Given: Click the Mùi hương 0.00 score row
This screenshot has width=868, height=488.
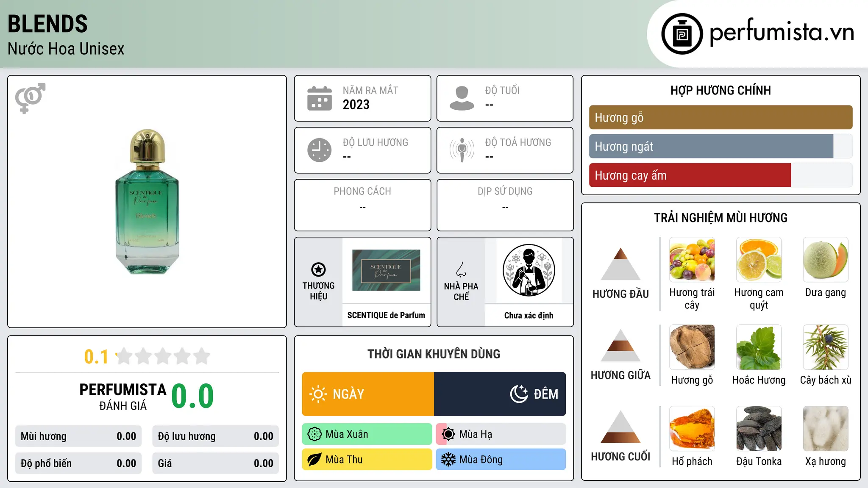Looking at the screenshot, I should tap(78, 436).
